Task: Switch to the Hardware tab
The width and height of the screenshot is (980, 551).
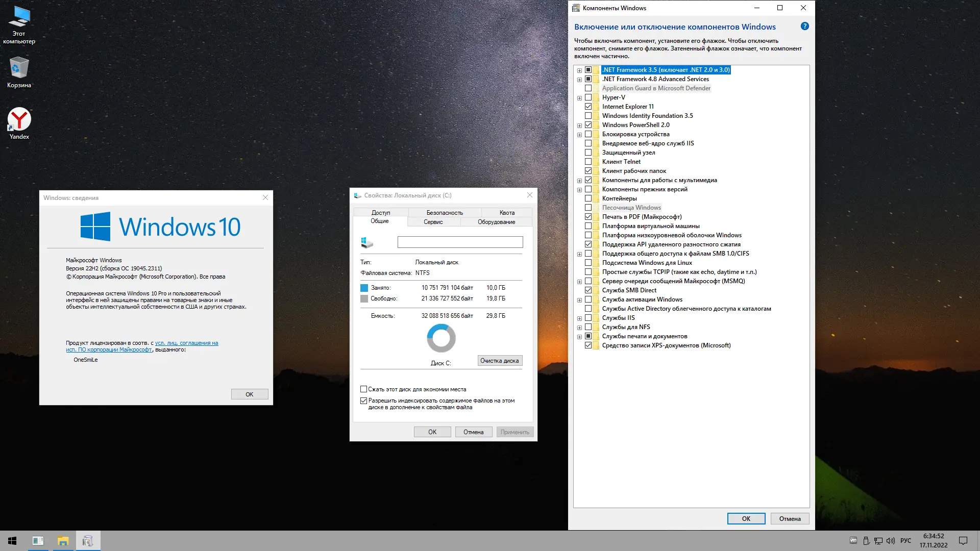Action: click(496, 222)
